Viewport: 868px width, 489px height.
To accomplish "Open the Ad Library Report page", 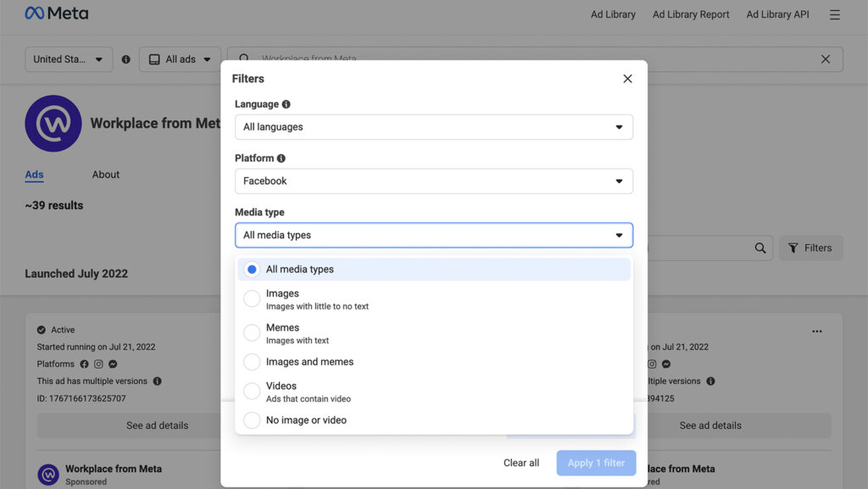I will coord(690,14).
